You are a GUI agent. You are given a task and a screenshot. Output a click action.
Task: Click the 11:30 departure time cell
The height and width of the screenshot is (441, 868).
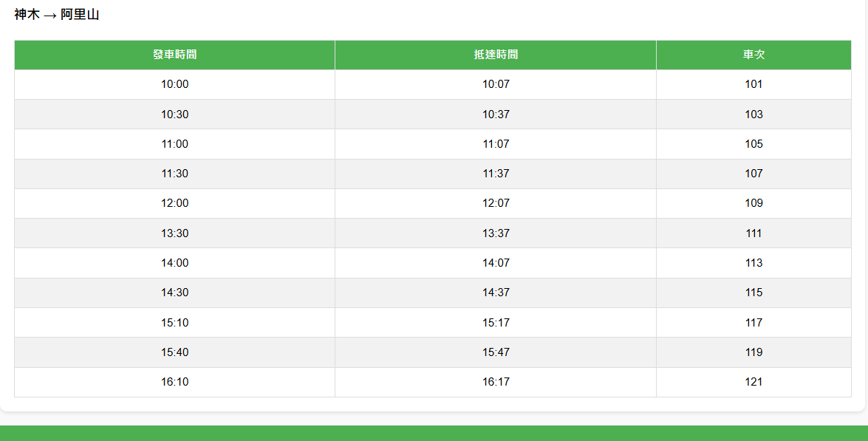point(174,174)
